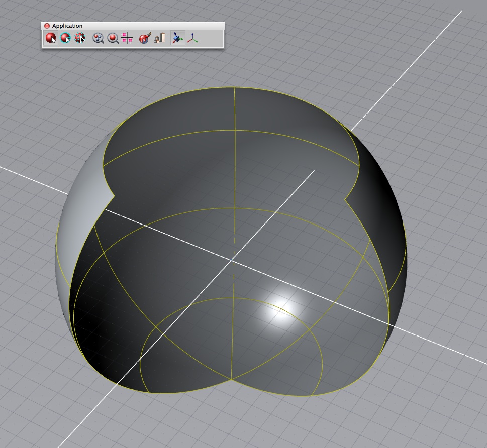Image resolution: width=487 pixels, height=448 pixels.
Task: Click the RGB coordinate axes icon
Action: (x=193, y=38)
